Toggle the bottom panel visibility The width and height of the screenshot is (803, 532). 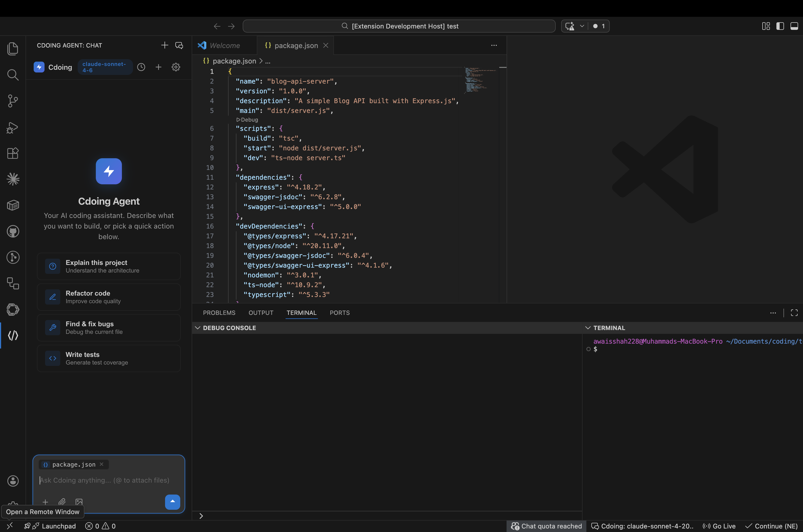coord(795,26)
